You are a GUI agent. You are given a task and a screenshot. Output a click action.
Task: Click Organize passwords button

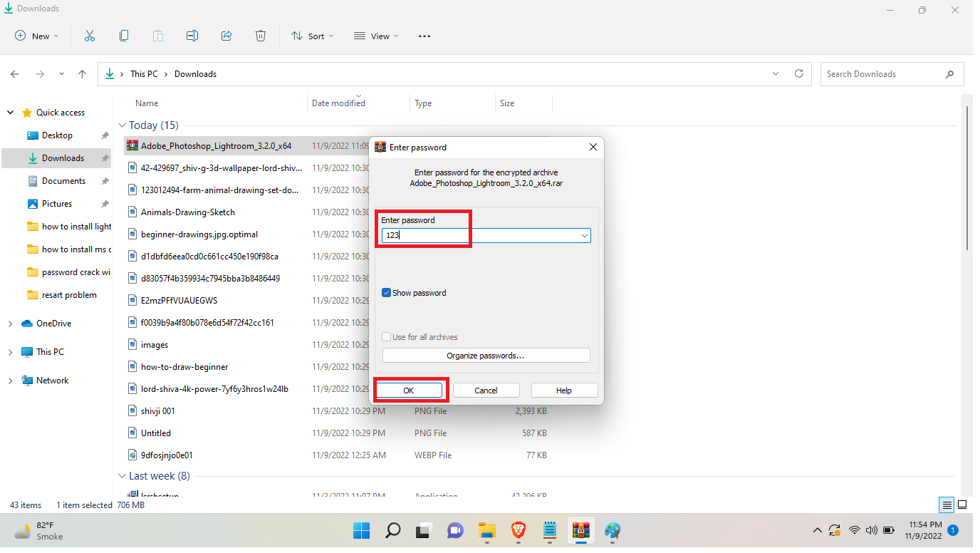coord(486,356)
